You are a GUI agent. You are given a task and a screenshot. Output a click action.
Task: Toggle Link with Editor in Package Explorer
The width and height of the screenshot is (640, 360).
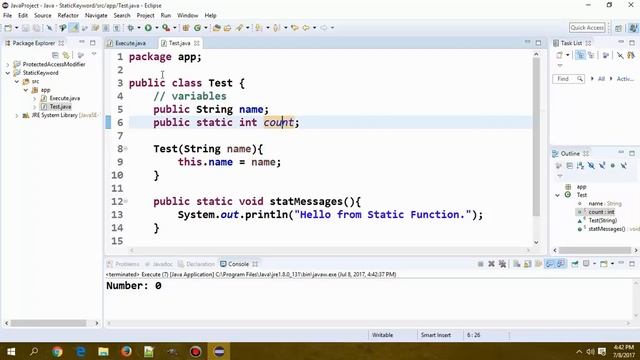(66, 55)
